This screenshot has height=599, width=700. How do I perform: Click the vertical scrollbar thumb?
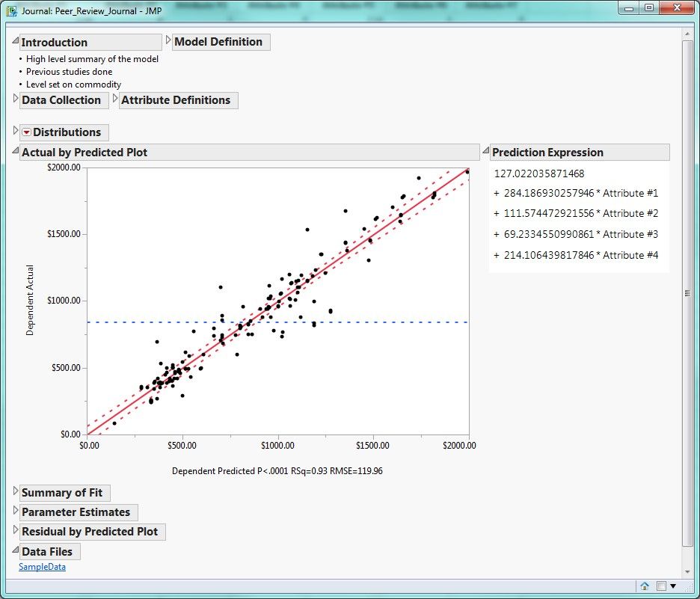pyautogui.click(x=687, y=293)
